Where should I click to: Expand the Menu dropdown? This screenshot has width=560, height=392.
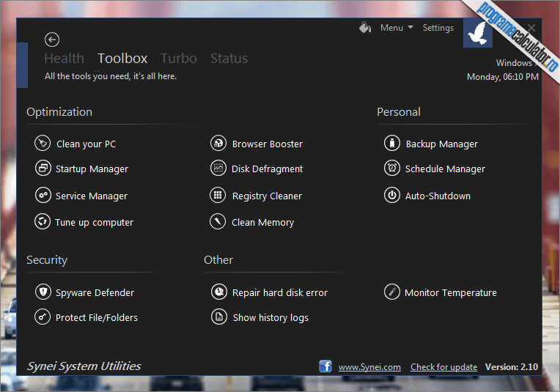tap(397, 28)
